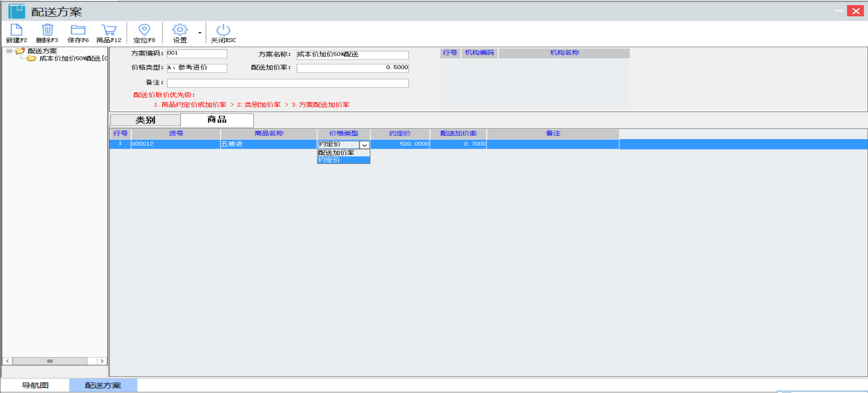Open the Settings (设置) gear icon
868x393 pixels.
click(179, 30)
